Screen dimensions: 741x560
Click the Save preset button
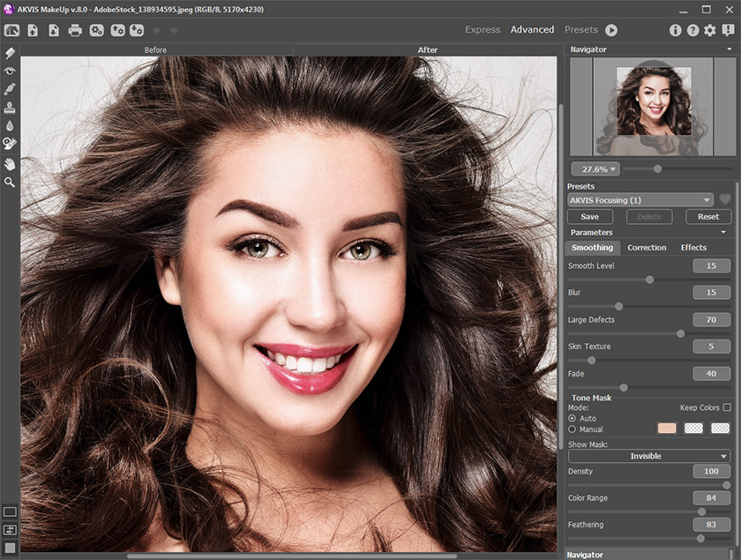click(590, 216)
